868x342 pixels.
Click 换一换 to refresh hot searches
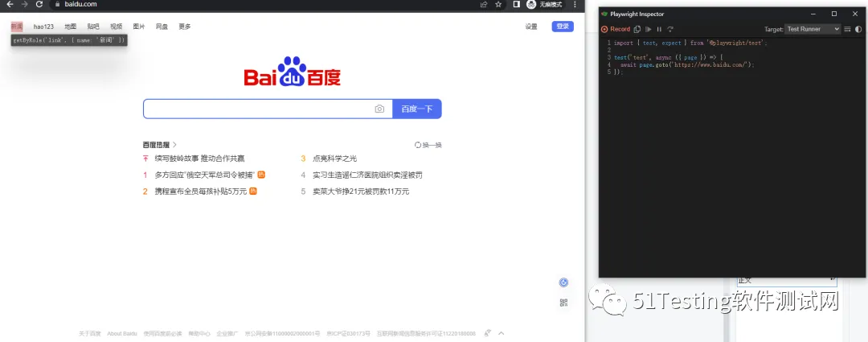tap(428, 145)
